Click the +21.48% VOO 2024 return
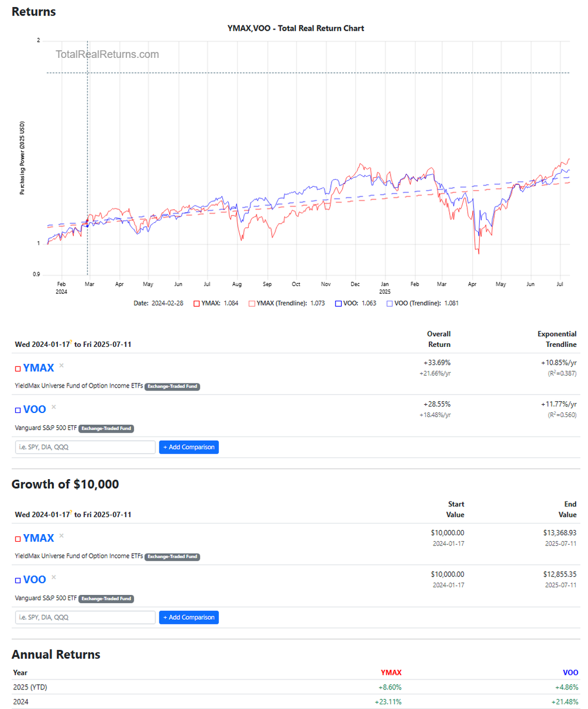The image size is (588, 709). click(565, 702)
